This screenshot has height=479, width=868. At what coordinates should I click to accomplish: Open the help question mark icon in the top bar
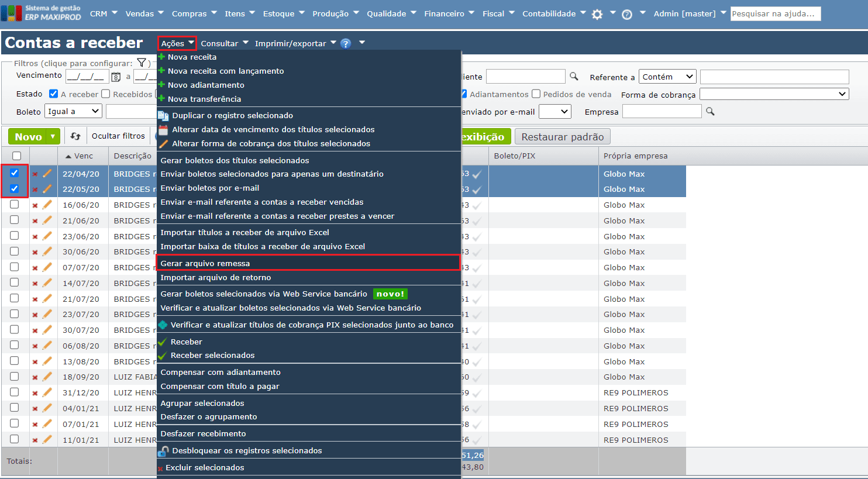coord(627,15)
